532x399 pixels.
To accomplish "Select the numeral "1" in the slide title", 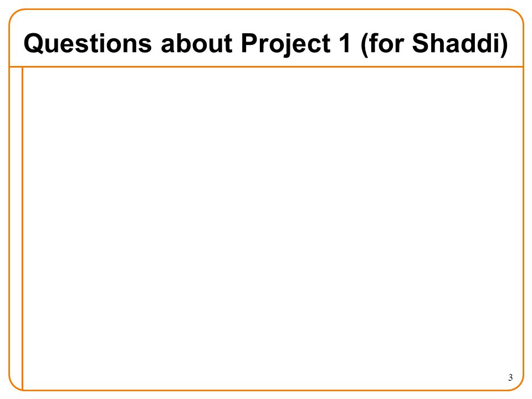I will coord(345,43).
